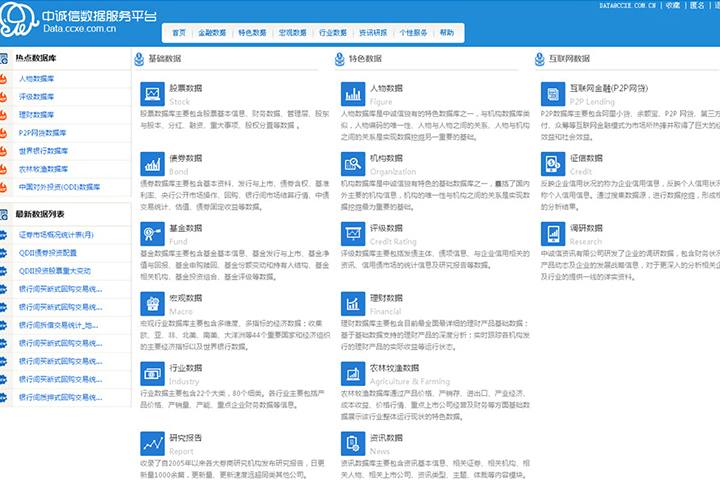Open the 特色数据 navigation menu item

[x=252, y=33]
